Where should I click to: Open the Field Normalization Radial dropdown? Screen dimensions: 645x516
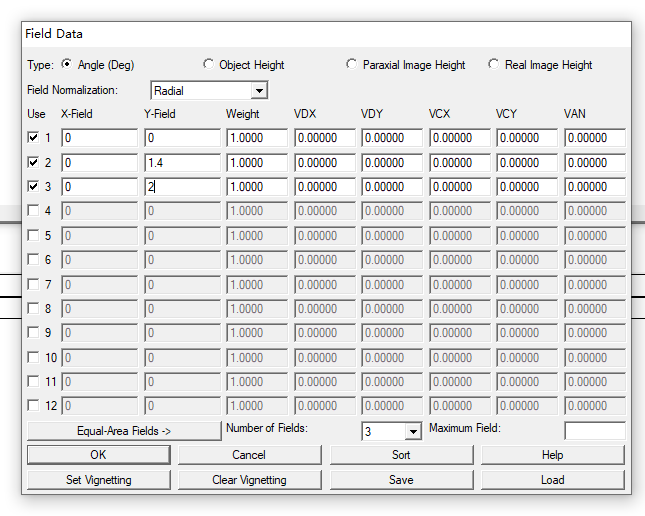(259, 91)
